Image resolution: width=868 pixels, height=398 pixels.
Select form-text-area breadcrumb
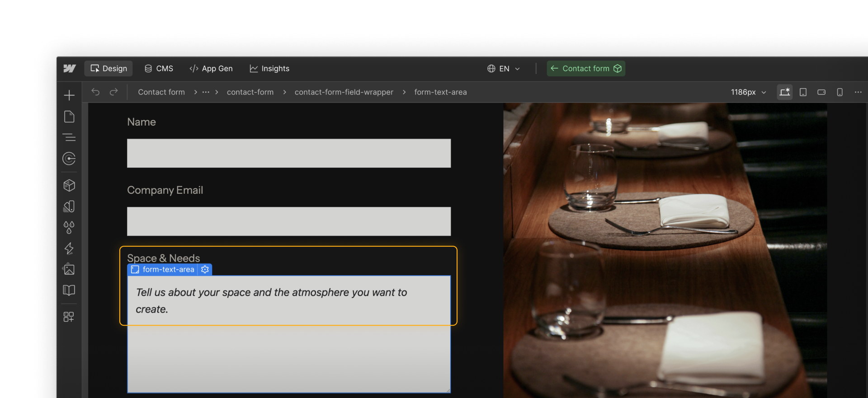click(x=440, y=92)
